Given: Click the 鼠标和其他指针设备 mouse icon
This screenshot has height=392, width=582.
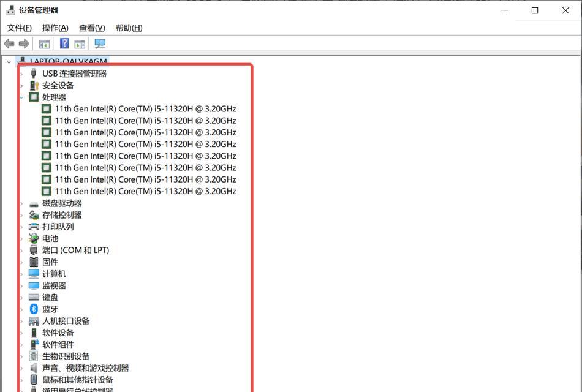Looking at the screenshot, I should [x=34, y=380].
